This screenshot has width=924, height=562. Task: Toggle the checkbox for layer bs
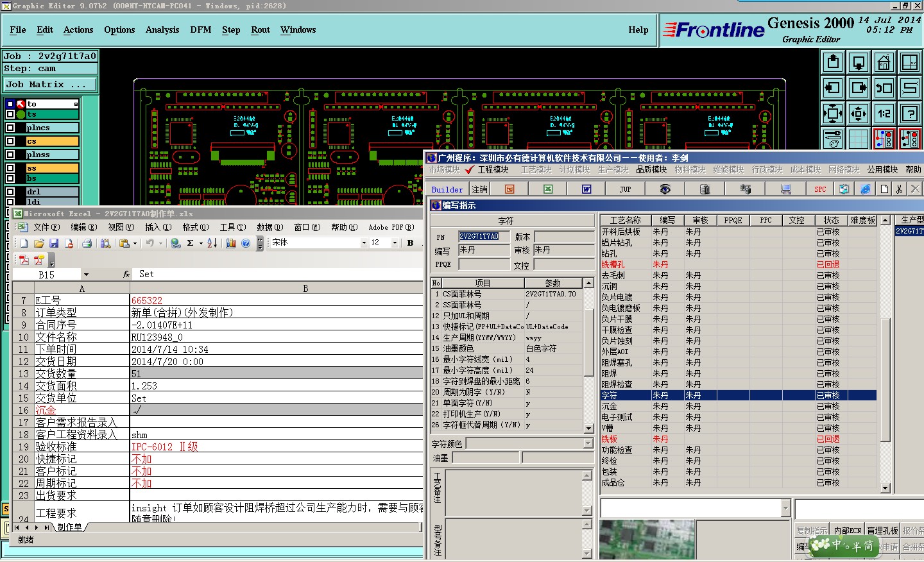tap(10, 178)
